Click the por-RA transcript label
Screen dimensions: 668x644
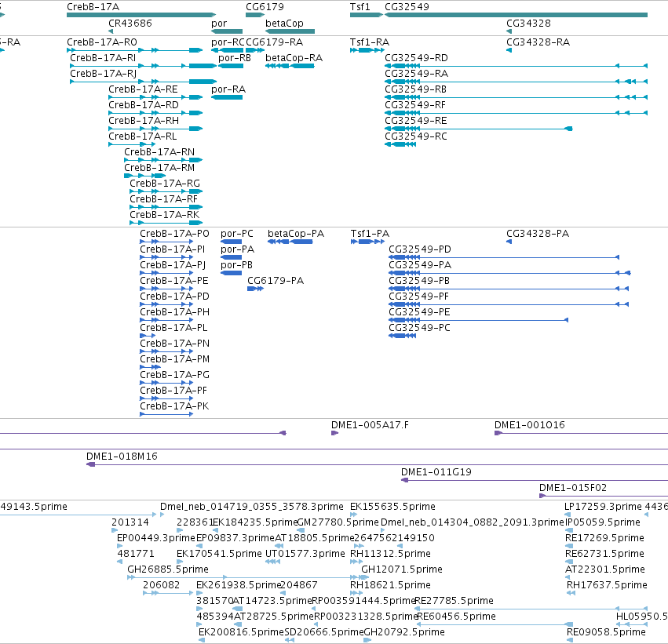click(x=228, y=89)
